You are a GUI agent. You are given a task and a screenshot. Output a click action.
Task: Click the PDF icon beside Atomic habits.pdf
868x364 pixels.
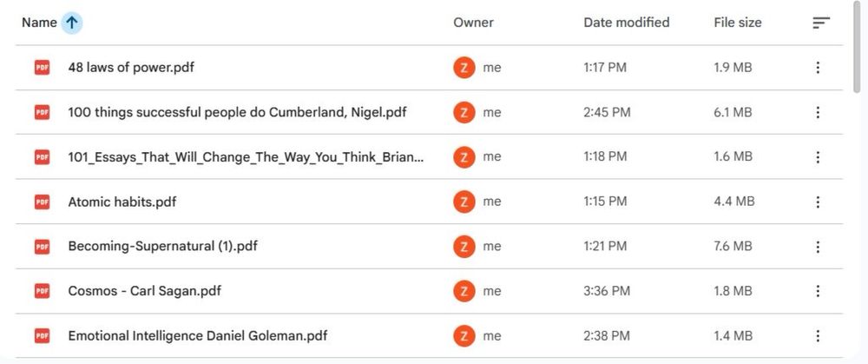pos(42,202)
